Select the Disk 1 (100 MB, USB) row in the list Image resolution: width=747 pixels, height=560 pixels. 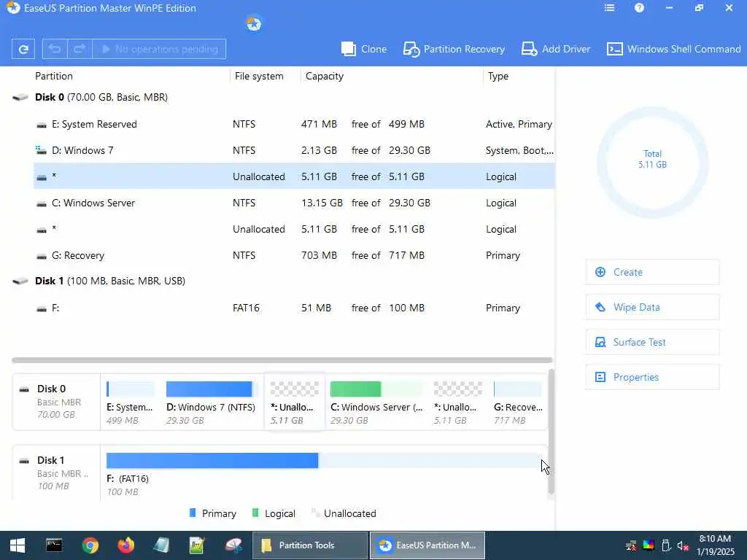click(x=282, y=281)
